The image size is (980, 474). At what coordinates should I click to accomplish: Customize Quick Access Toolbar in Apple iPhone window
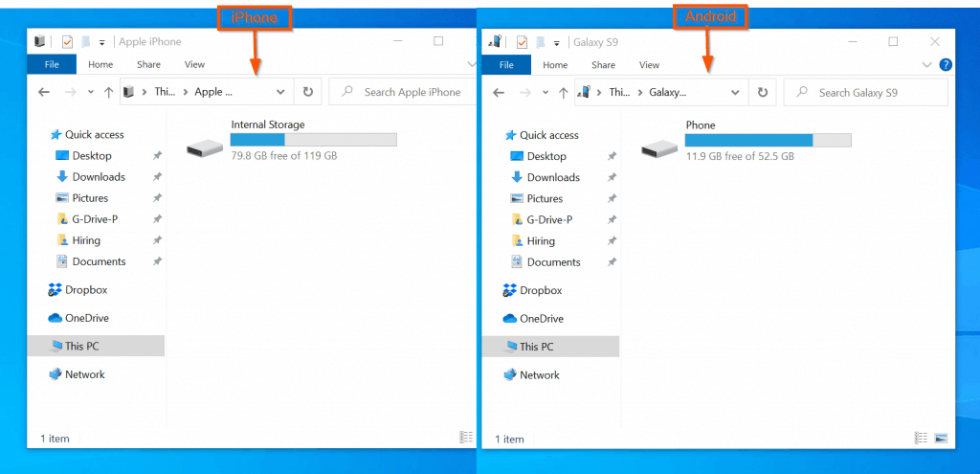tap(101, 42)
